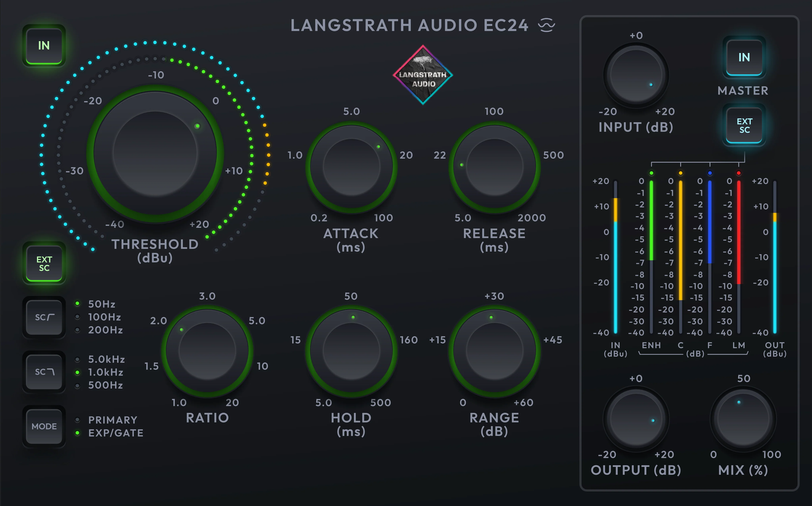Click the red LM meter indicator dot

point(739,173)
